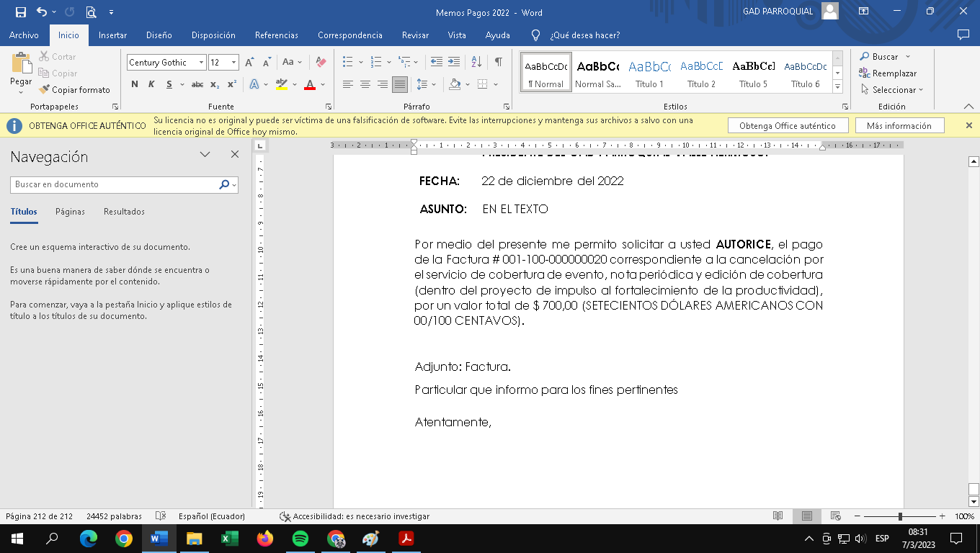Click the zoom slider in the status bar

(900, 516)
